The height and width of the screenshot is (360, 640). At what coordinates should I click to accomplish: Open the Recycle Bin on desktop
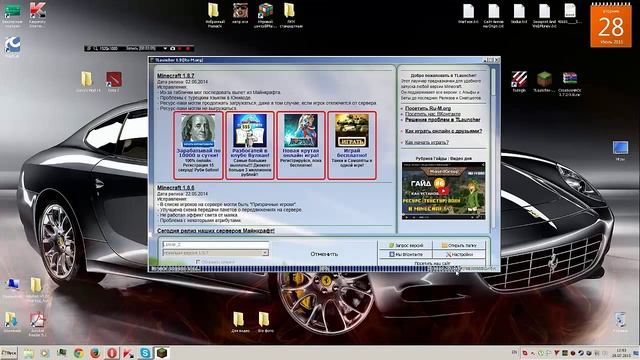(x=620, y=322)
